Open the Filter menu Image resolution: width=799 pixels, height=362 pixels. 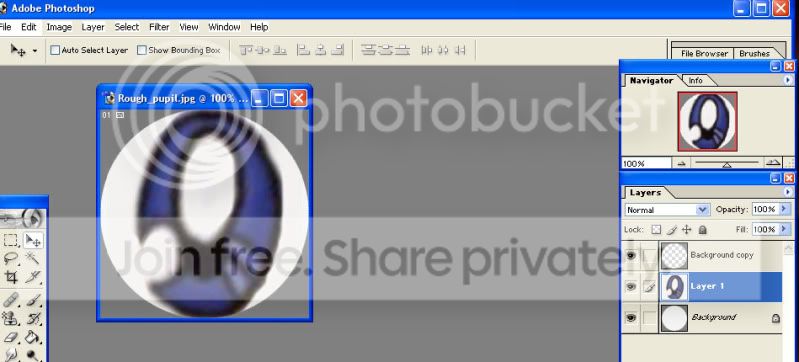point(159,27)
